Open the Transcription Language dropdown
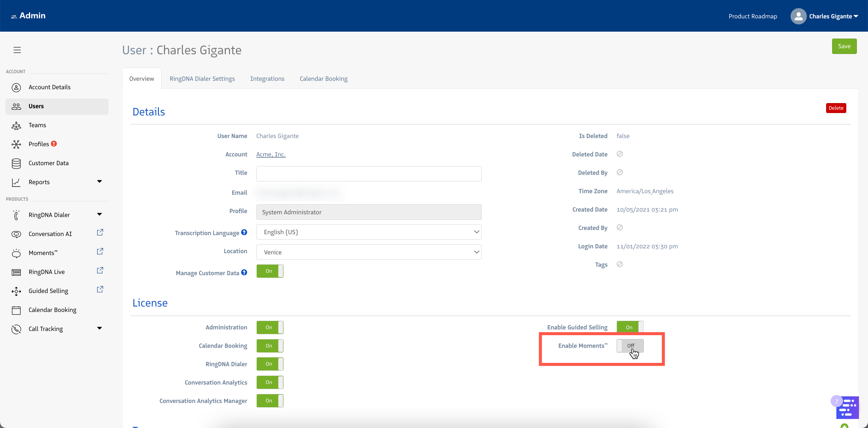Image resolution: width=868 pixels, height=428 pixels. [369, 232]
